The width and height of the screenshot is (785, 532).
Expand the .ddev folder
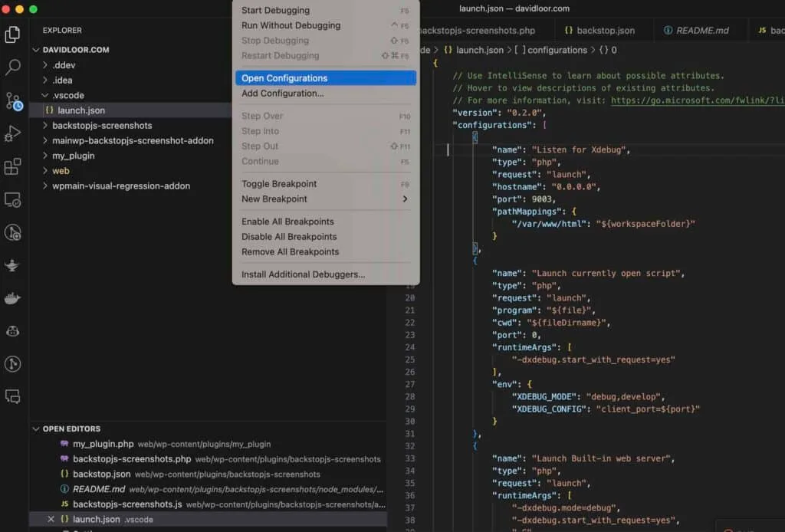click(45, 65)
